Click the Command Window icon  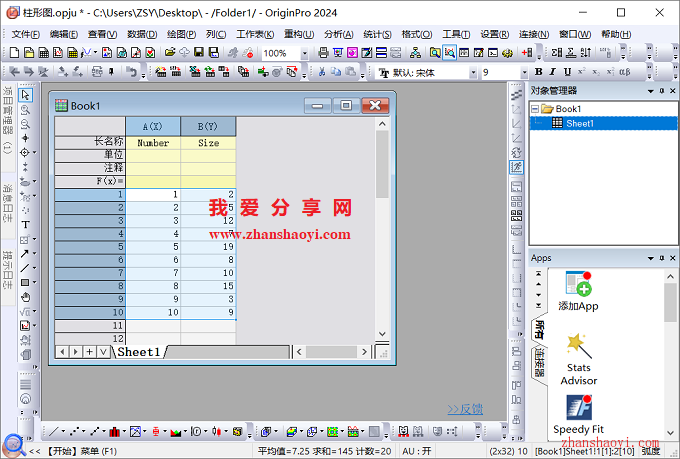pyautogui.click(x=493, y=53)
